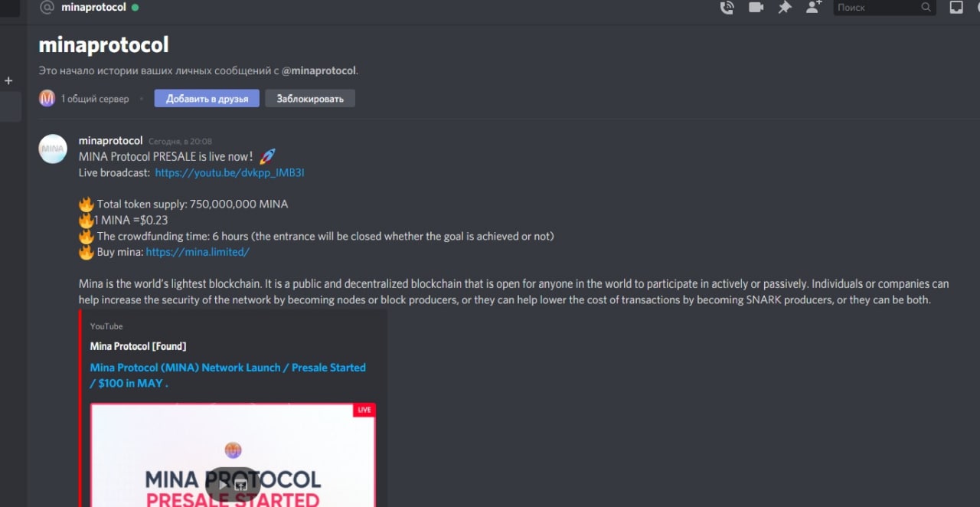
Task: Start a voice call with minaprotocol
Action: 727,8
